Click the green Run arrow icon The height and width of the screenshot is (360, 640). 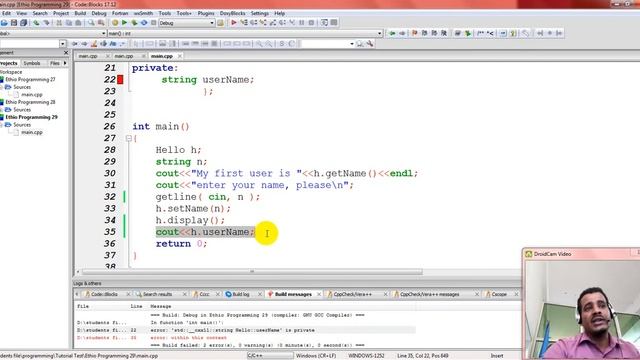point(124,23)
